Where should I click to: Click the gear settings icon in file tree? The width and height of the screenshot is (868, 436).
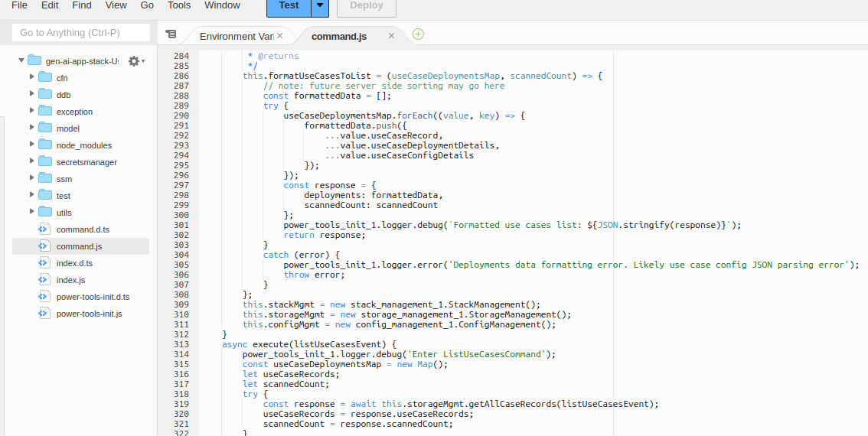134,61
